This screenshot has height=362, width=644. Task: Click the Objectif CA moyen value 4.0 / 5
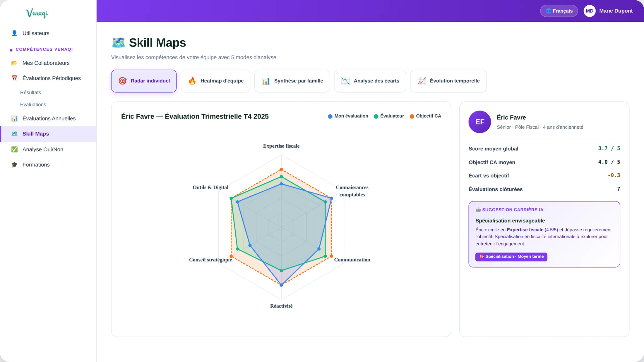pyautogui.click(x=609, y=162)
